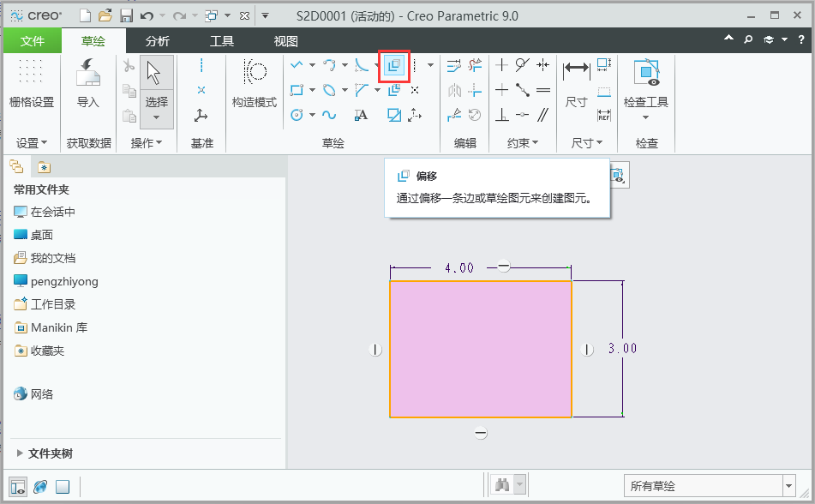The width and height of the screenshot is (815, 504).
Task: Click the Thicken tool icon
Action: point(394,90)
